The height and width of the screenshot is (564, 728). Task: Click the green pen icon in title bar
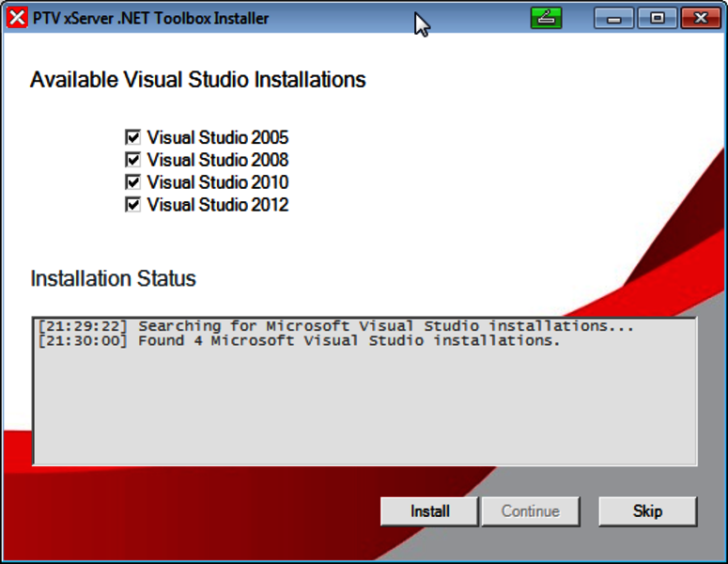546,18
